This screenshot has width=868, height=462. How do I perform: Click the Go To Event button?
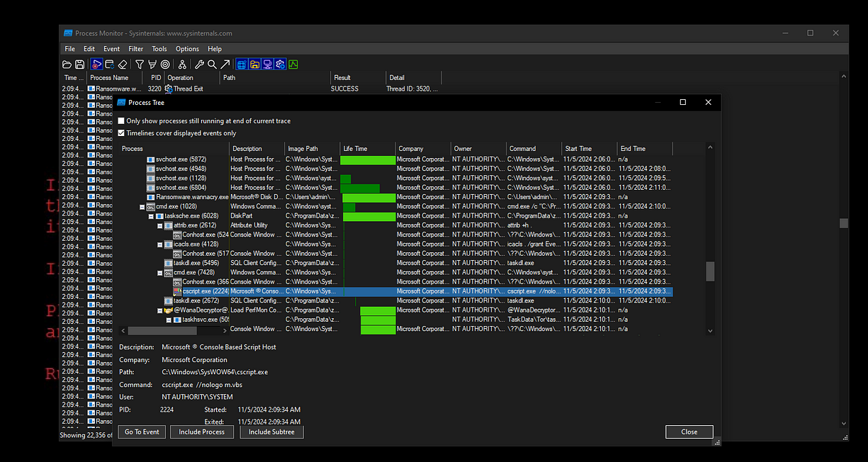pos(141,432)
